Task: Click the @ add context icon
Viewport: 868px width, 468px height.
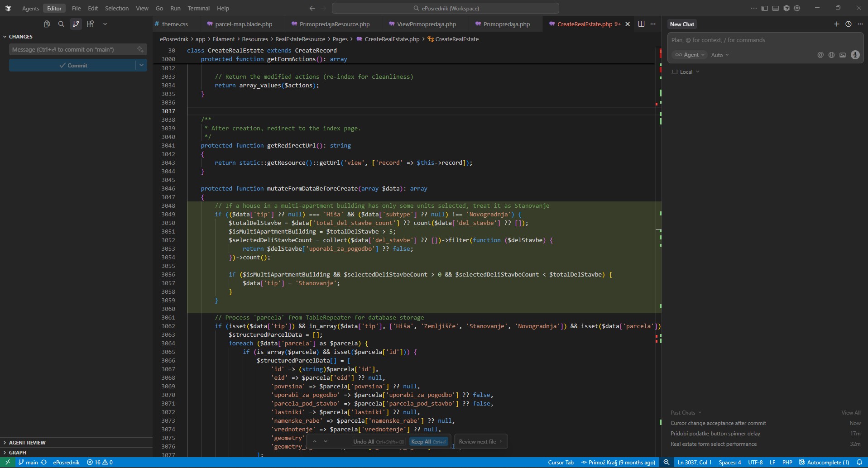Action: pos(820,55)
